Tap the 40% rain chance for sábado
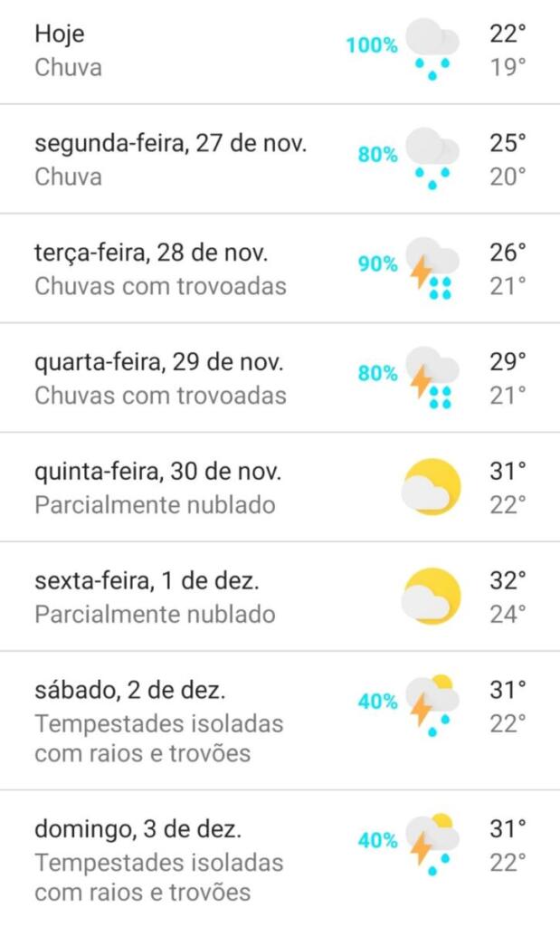This screenshot has width=560, height=927. pyautogui.click(x=377, y=702)
